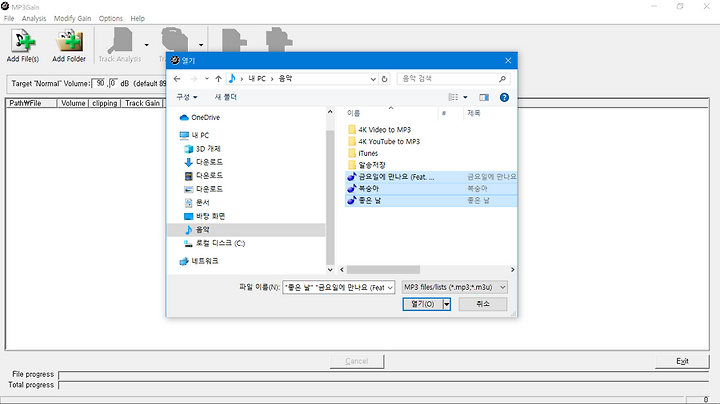Select 내 PC in the tree
This screenshot has height=404, width=720.
tap(195, 135)
